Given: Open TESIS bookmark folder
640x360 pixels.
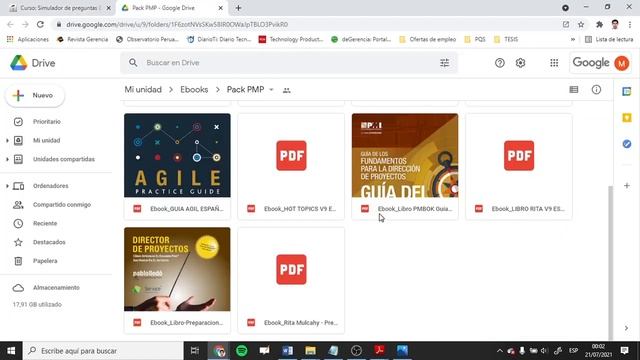Looking at the screenshot, I should tap(506, 40).
